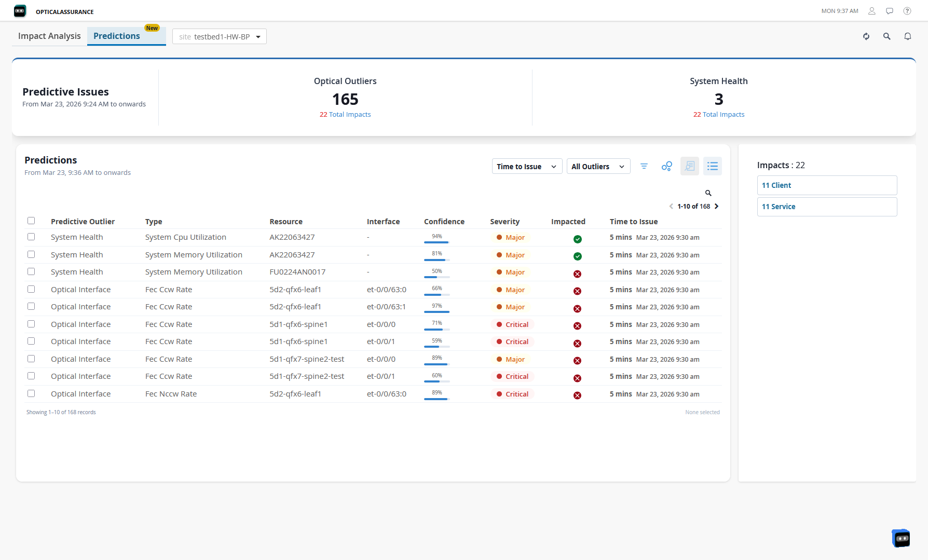
Task: Open the 11 Service impacts button
Action: pos(827,207)
